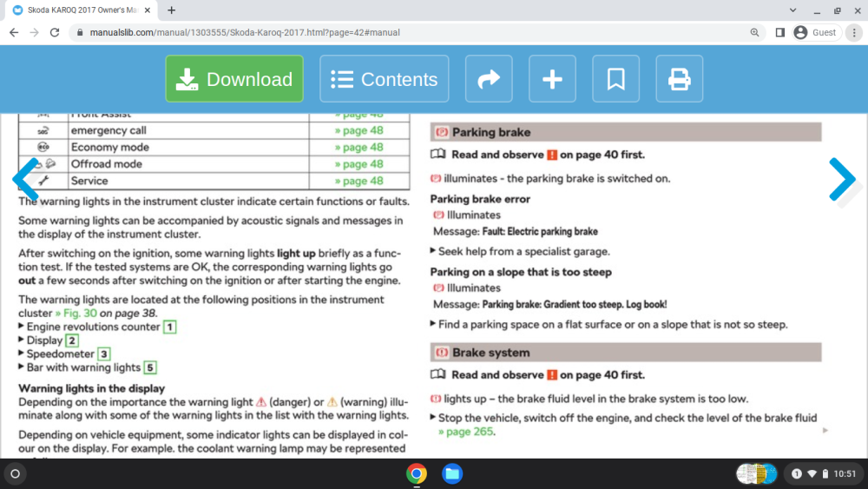The width and height of the screenshot is (868, 489).
Task: Click the Service table cell
Action: click(188, 181)
